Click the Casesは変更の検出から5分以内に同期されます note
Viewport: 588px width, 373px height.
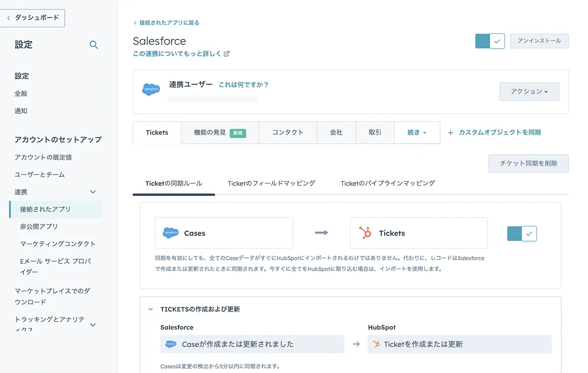220,367
